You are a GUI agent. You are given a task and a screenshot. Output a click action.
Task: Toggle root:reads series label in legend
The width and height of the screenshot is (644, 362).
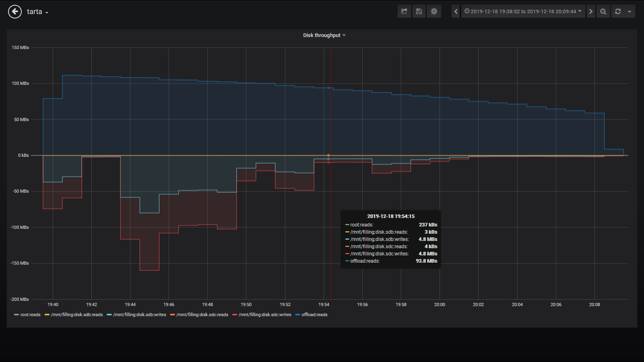(30, 315)
